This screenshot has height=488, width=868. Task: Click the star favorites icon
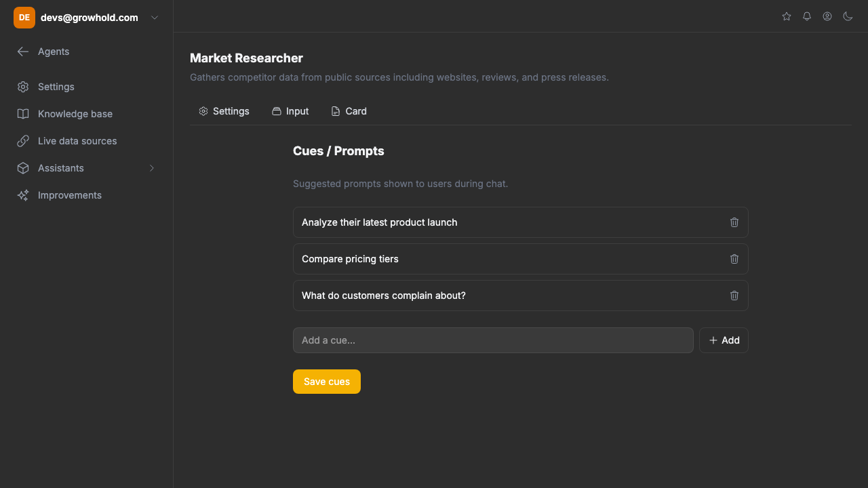click(x=787, y=16)
